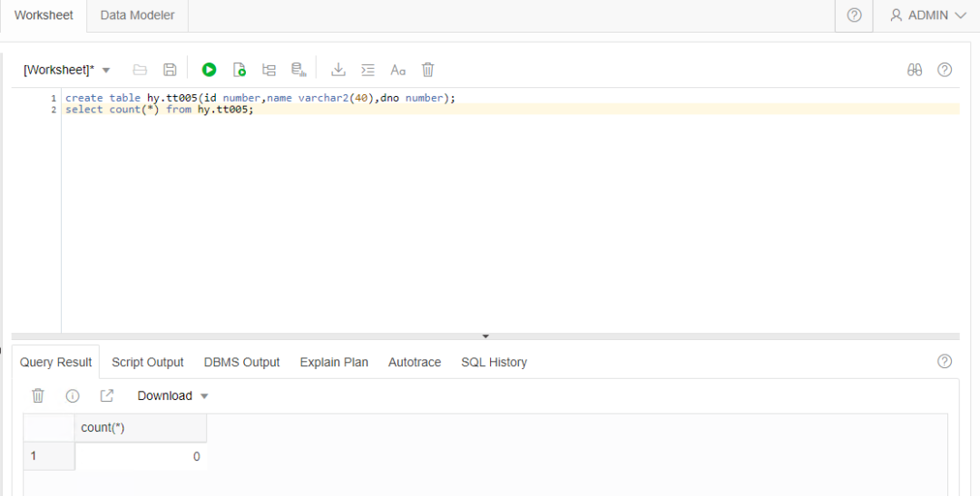Image resolution: width=980 pixels, height=496 pixels.
Task: Open the ADMIN user menu
Action: pyautogui.click(x=927, y=15)
